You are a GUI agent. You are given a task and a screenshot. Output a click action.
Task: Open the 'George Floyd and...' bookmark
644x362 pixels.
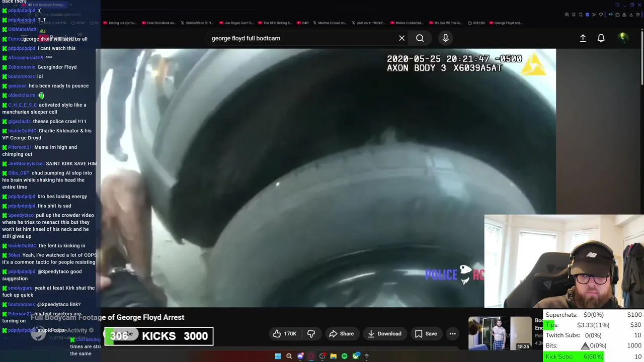coord(505,23)
